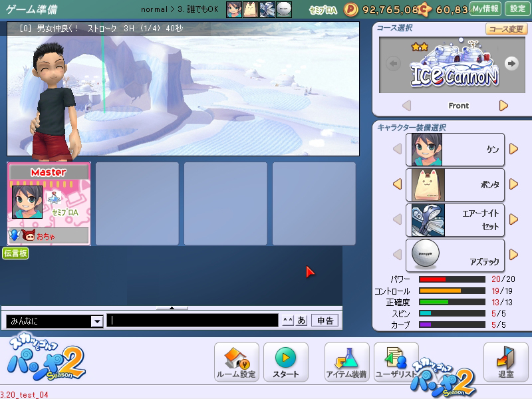
Task: Open the みんなに chat target dropdown
Action: (96, 321)
